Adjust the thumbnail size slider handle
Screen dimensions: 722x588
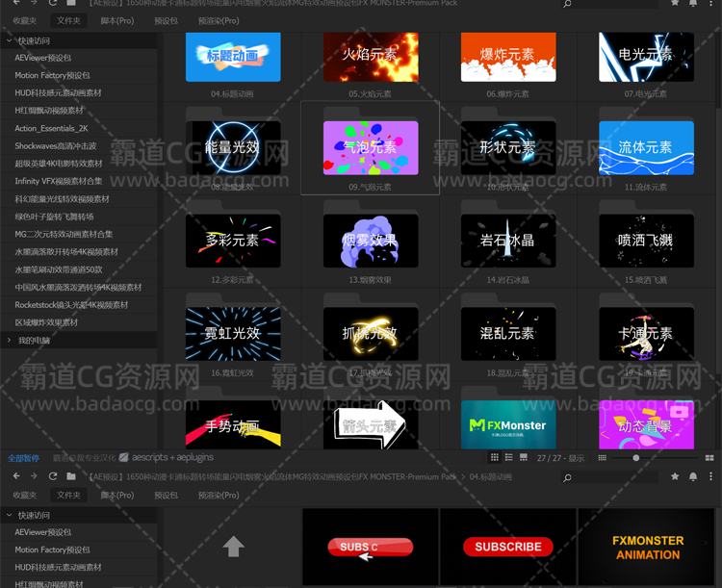coord(636,458)
